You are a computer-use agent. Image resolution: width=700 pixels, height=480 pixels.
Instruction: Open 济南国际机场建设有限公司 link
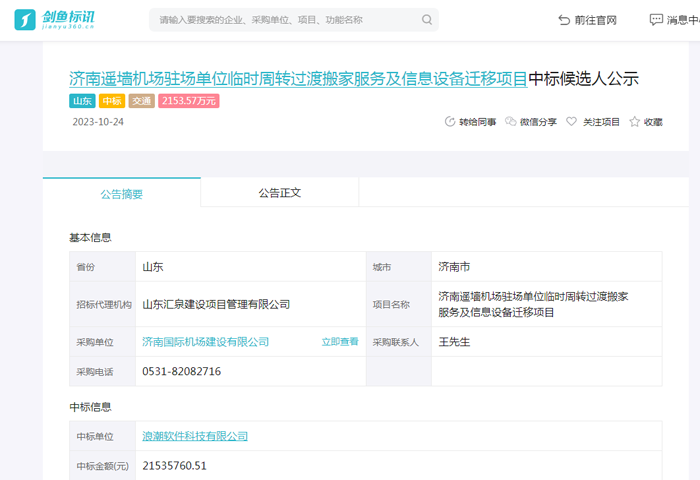point(205,342)
